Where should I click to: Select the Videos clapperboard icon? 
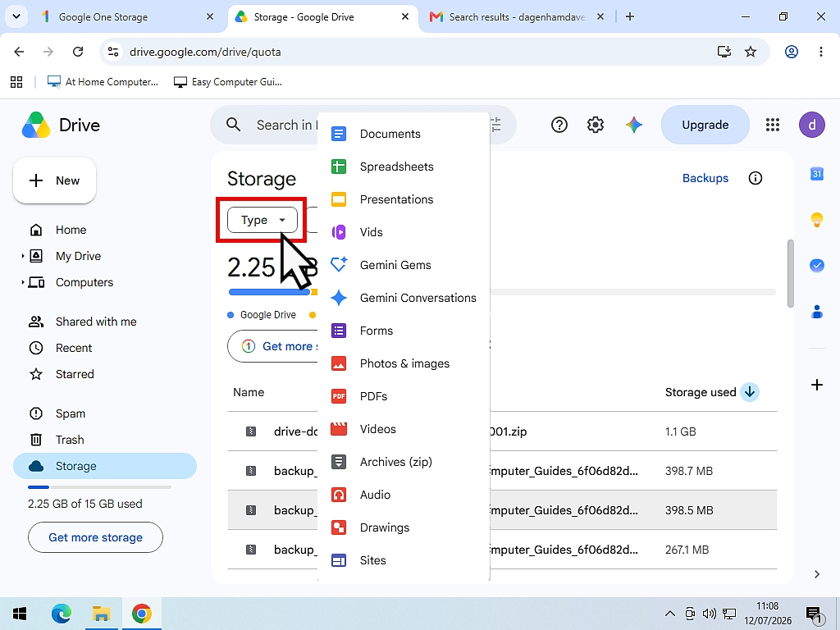tap(339, 428)
